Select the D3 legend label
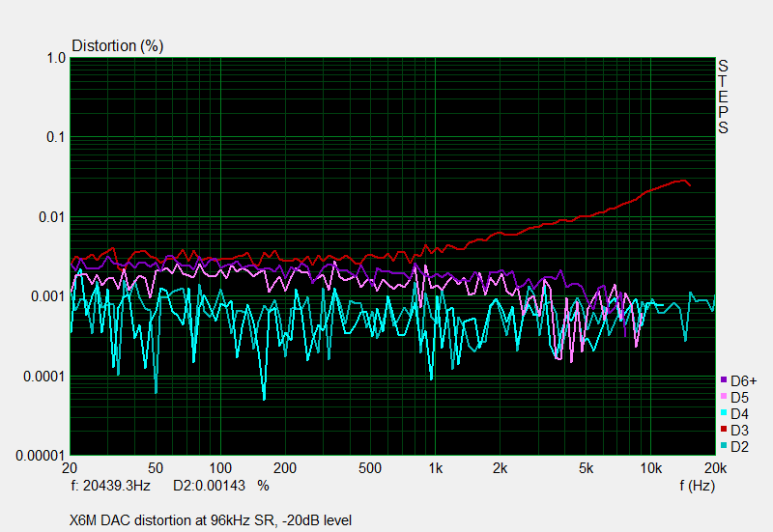 click(x=739, y=431)
